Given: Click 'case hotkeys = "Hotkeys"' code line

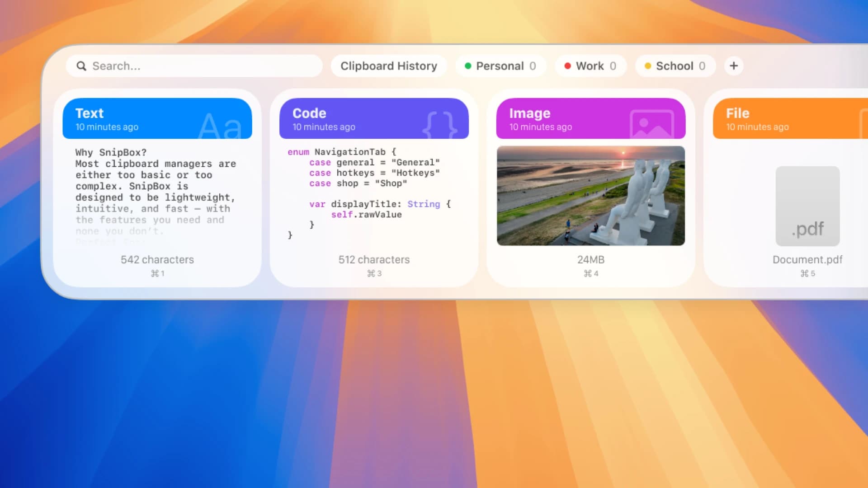Looking at the screenshot, I should (x=374, y=173).
